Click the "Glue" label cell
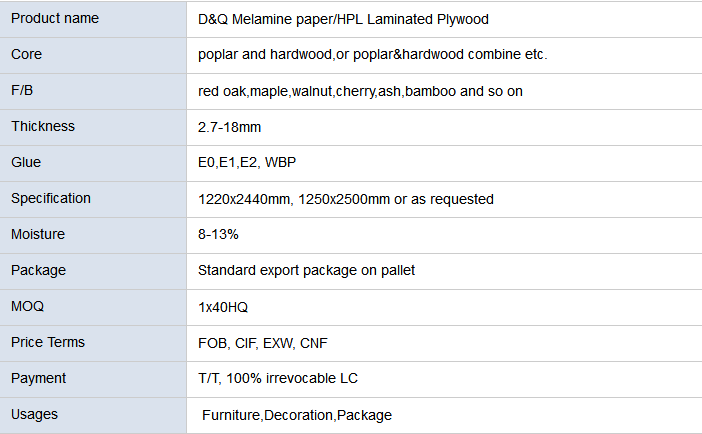Image resolution: width=702 pixels, height=434 pixels. pos(26,162)
